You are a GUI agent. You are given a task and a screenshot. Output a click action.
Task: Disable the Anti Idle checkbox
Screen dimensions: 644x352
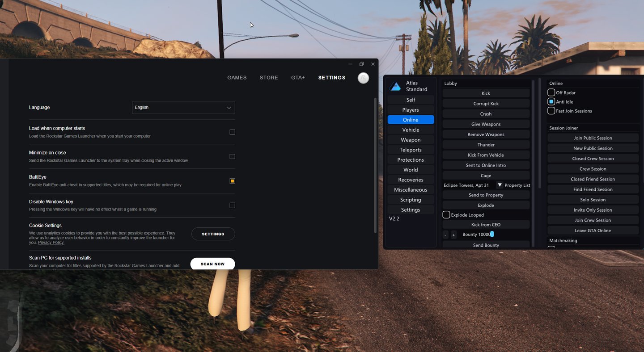(x=551, y=102)
